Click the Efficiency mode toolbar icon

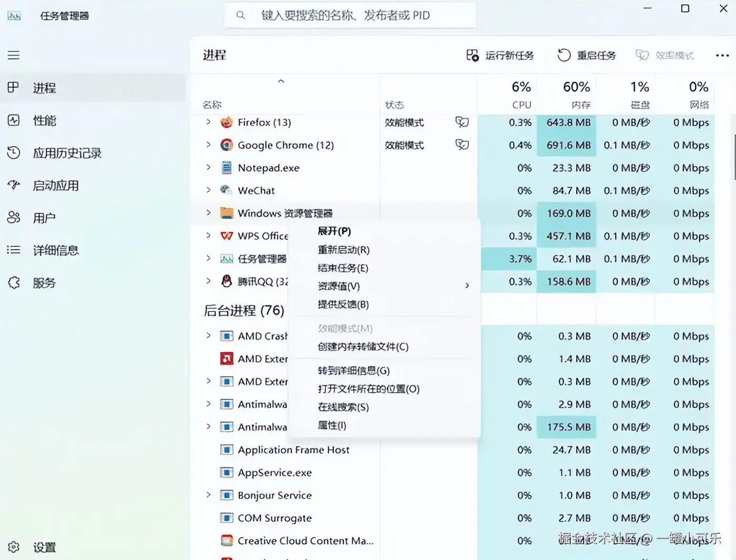(642, 55)
